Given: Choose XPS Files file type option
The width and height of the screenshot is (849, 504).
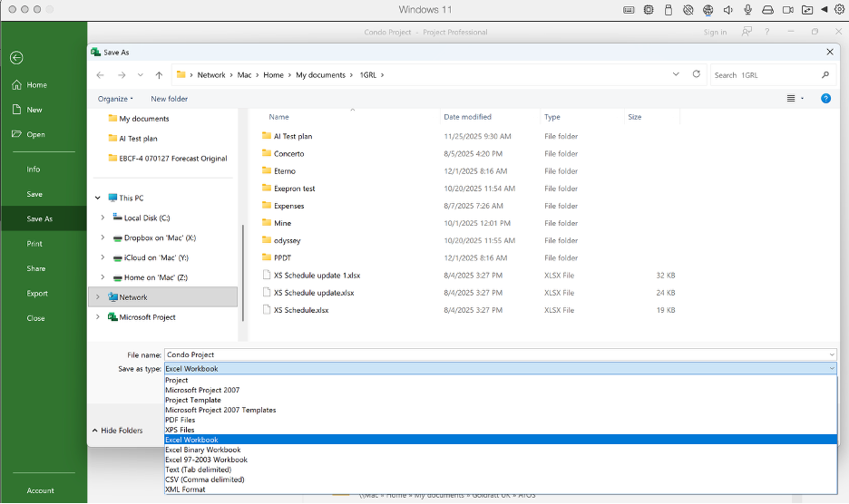Looking at the screenshot, I should (x=501, y=430).
